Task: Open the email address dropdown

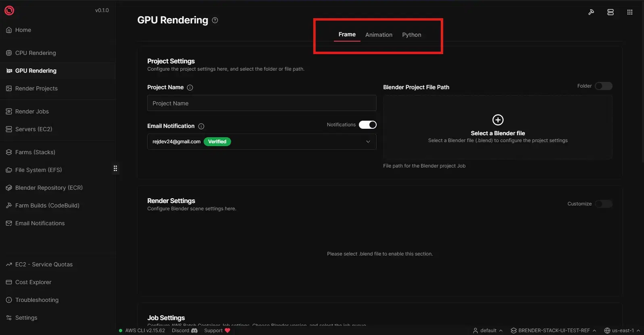Action: pyautogui.click(x=262, y=142)
